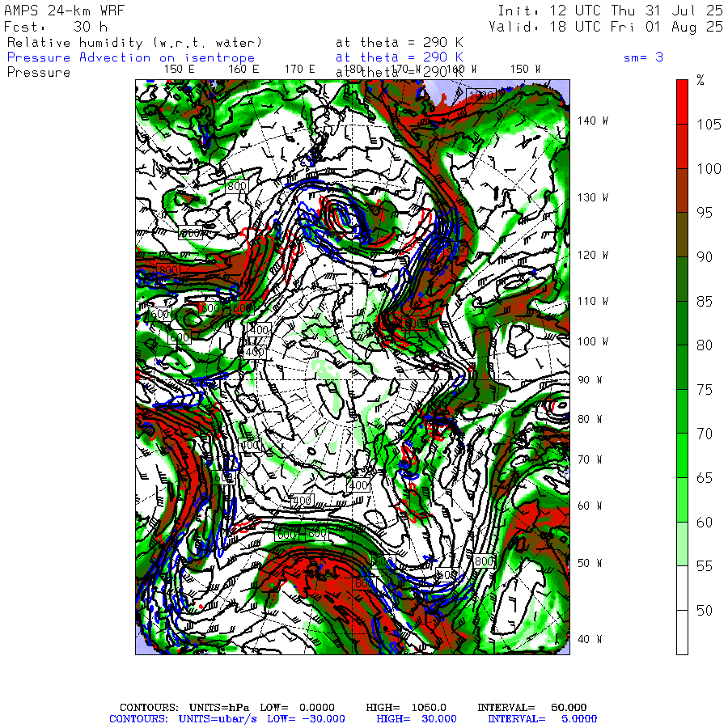Click the '110 W' longitude label

click(x=592, y=302)
